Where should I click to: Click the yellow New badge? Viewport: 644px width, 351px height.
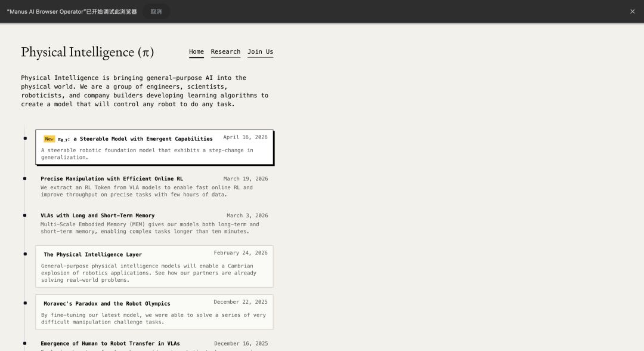(49, 139)
